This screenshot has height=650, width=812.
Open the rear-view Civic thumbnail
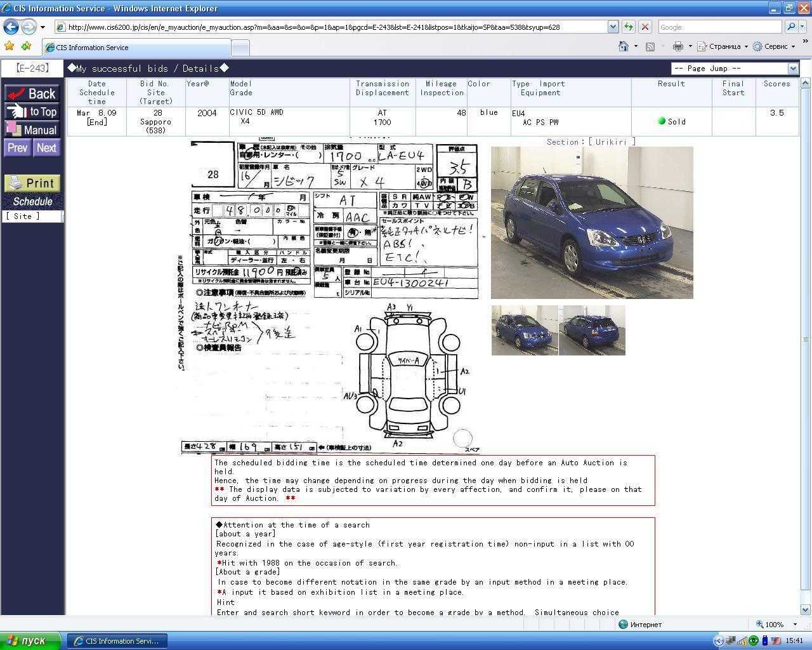point(593,330)
